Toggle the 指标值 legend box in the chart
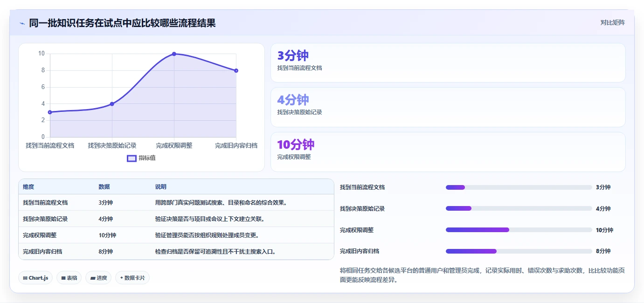This screenshot has height=303, width=644. coord(132,158)
